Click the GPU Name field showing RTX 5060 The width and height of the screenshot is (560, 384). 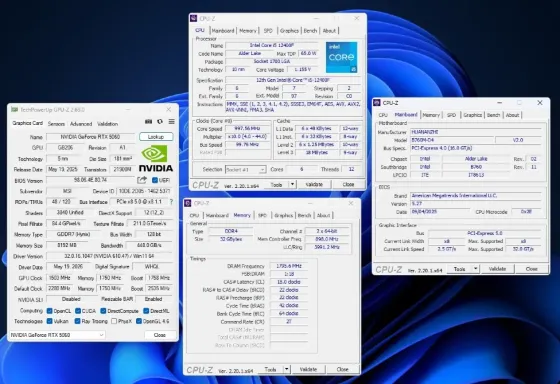click(90, 137)
